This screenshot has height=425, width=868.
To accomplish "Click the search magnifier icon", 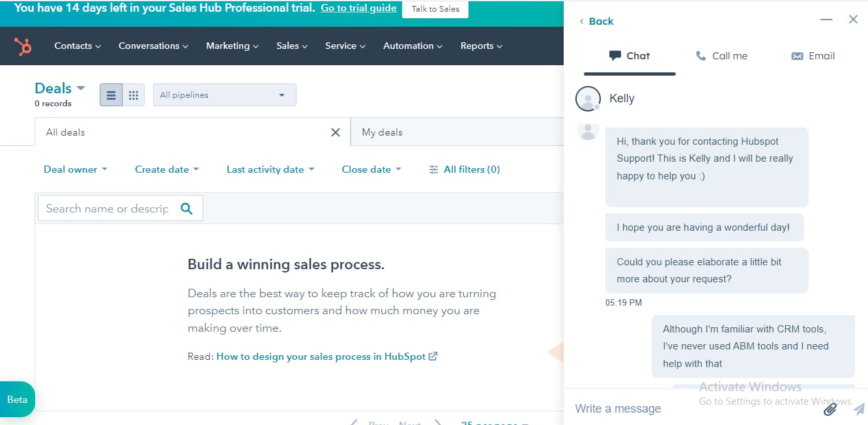I will (x=186, y=209).
